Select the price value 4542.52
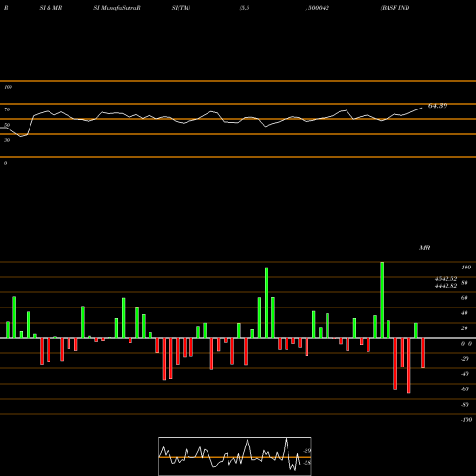Image resolution: width=476 pixels, height=476 pixels. [446, 279]
